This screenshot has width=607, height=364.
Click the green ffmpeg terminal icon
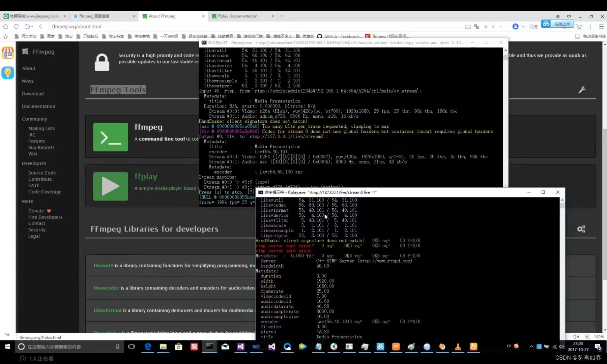111,137
